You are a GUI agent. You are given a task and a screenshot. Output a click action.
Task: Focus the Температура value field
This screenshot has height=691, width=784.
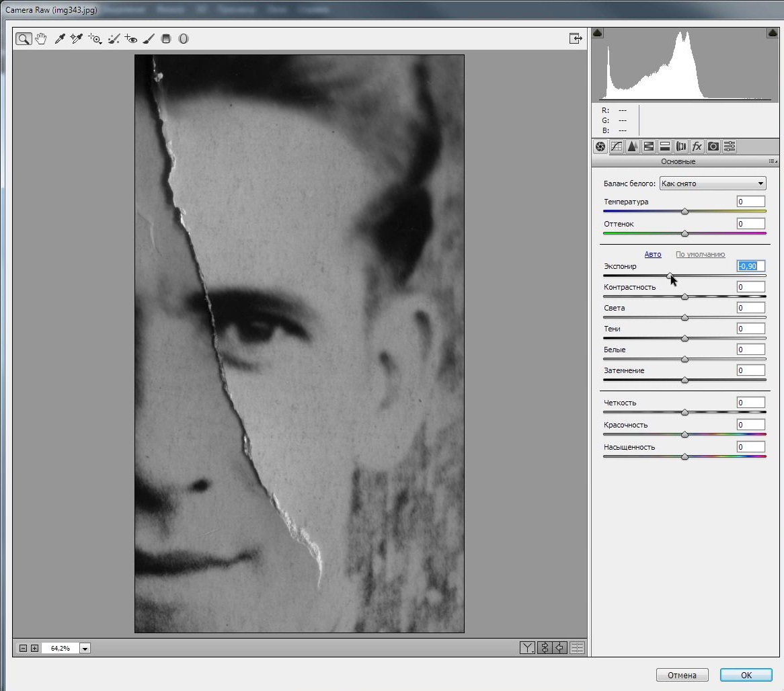[751, 202]
